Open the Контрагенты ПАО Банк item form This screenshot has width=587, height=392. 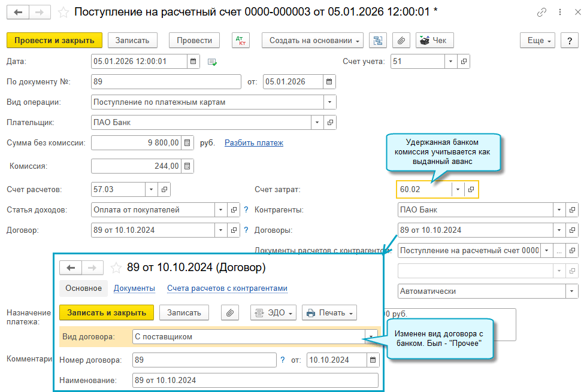(572, 210)
